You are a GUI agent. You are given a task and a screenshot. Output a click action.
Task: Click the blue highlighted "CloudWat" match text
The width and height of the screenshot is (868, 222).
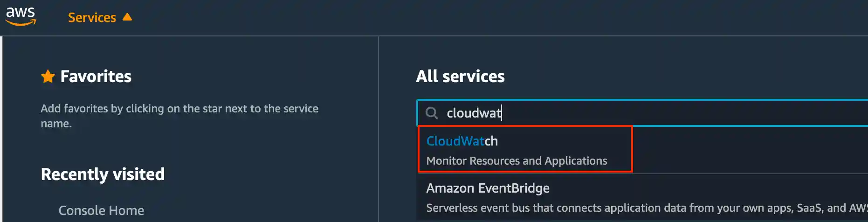[x=455, y=141]
